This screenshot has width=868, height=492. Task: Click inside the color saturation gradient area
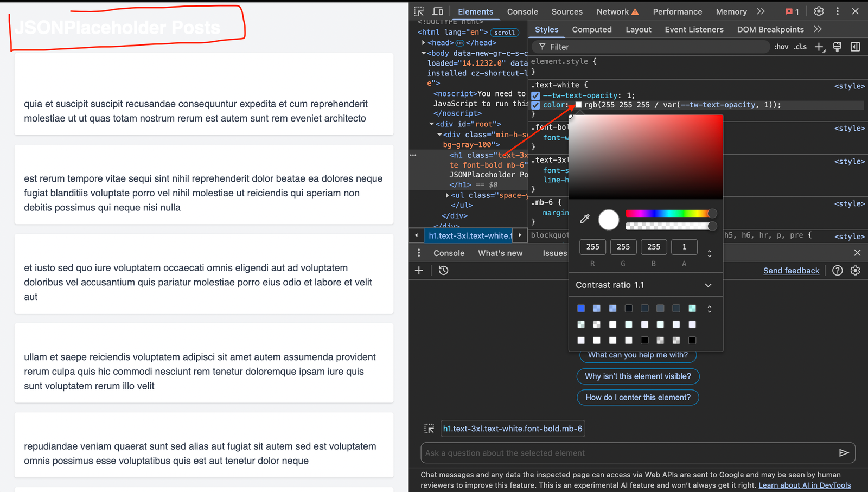(646, 157)
